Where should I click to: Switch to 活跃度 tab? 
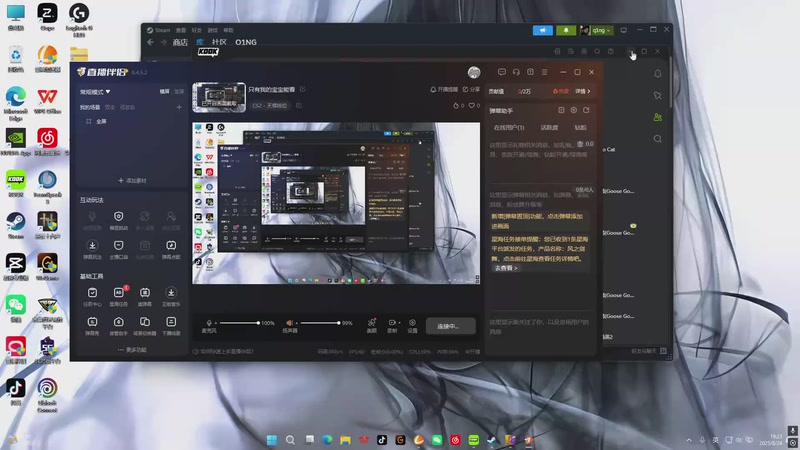(549, 128)
